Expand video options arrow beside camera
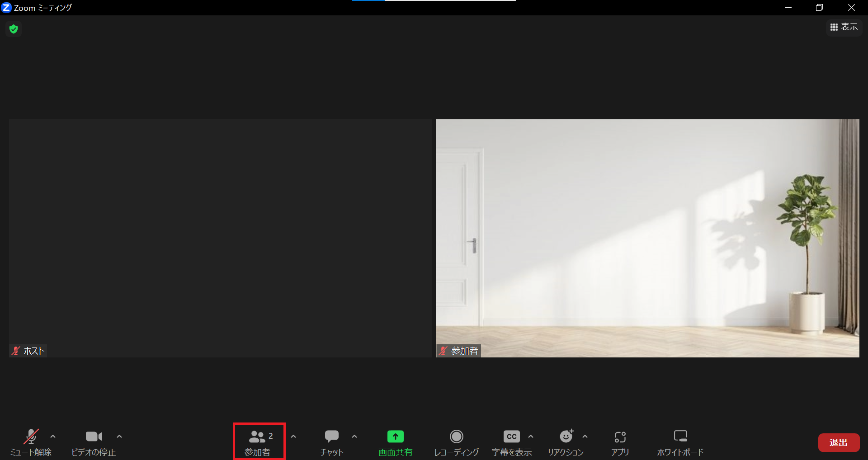868x460 pixels. (x=119, y=437)
